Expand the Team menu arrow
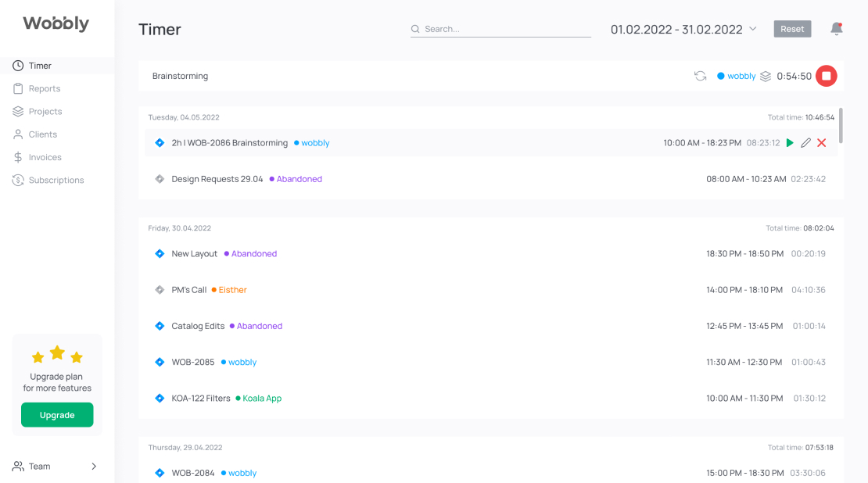 tap(94, 467)
